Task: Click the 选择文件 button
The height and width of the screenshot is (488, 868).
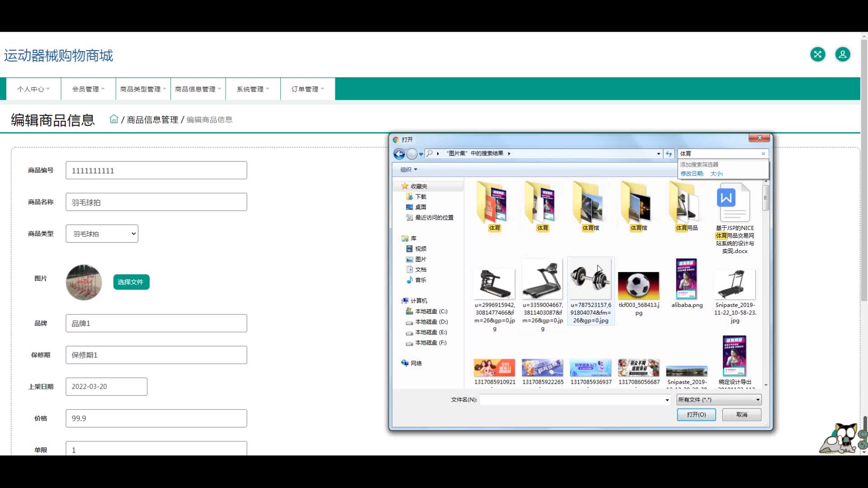Action: coord(131,282)
